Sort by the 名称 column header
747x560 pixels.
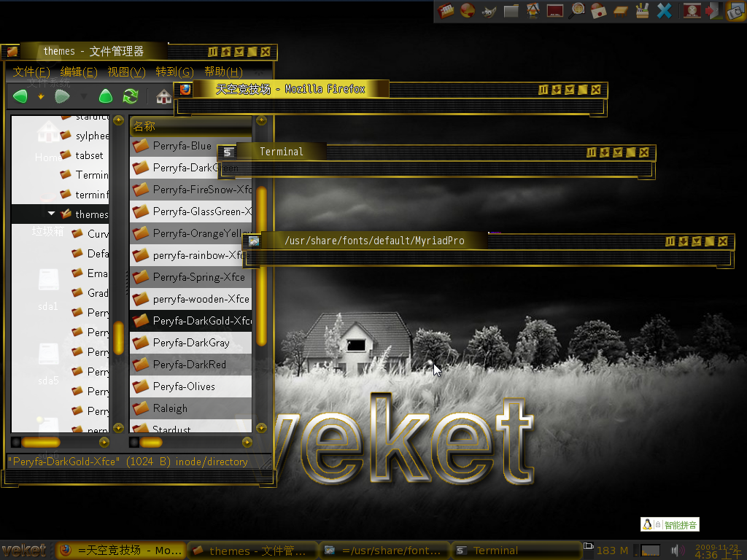(x=191, y=126)
